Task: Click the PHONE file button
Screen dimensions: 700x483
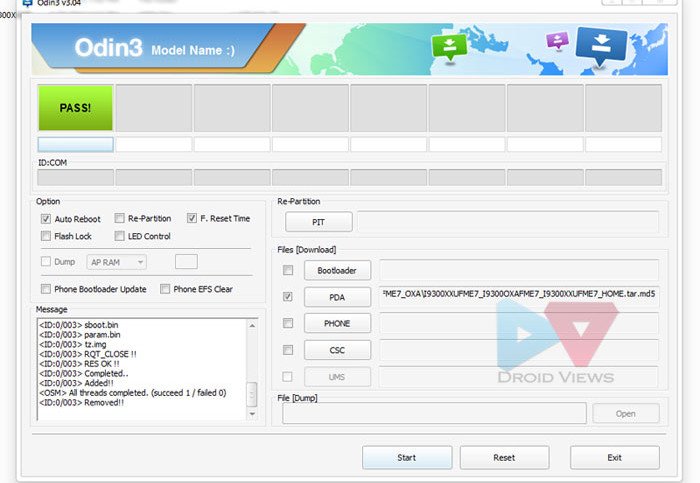Action: click(x=337, y=323)
